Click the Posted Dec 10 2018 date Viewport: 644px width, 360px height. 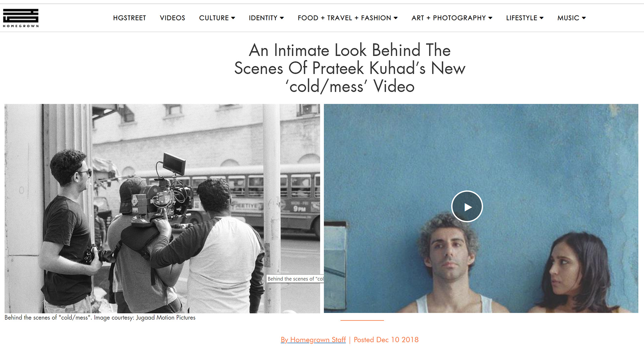(x=386, y=340)
